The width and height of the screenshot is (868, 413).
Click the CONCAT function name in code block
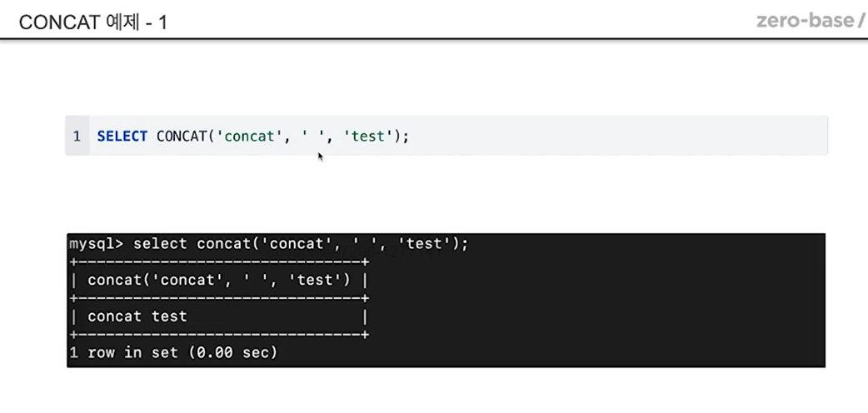tap(182, 137)
